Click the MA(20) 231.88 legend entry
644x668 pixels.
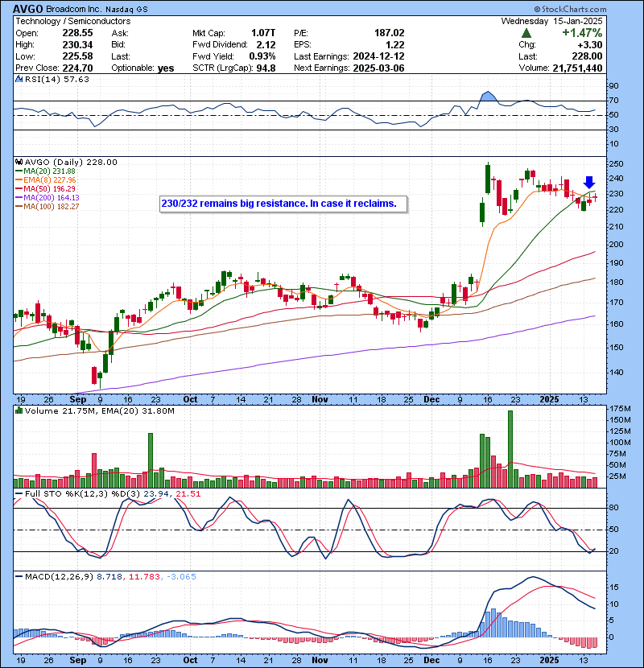pos(45,171)
